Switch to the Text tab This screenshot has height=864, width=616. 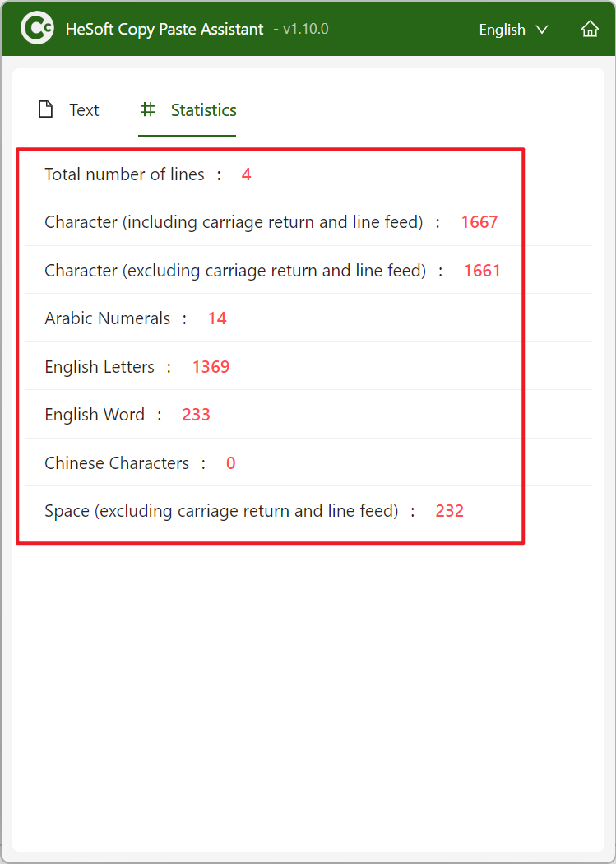click(x=84, y=110)
